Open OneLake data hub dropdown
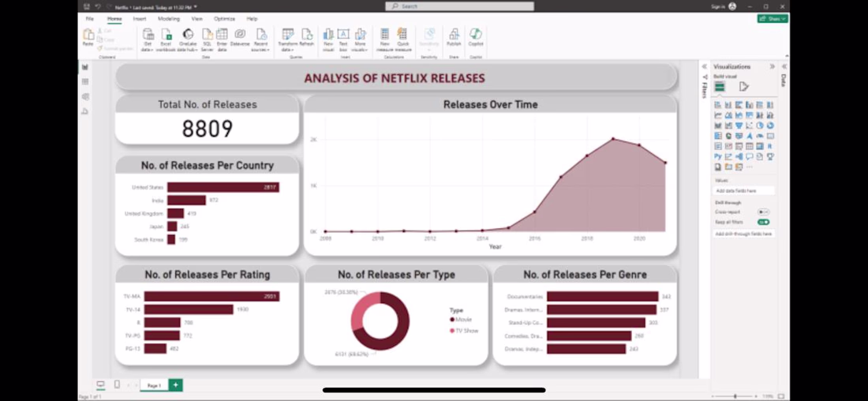Image resolution: width=868 pixels, height=401 pixels. tap(188, 40)
